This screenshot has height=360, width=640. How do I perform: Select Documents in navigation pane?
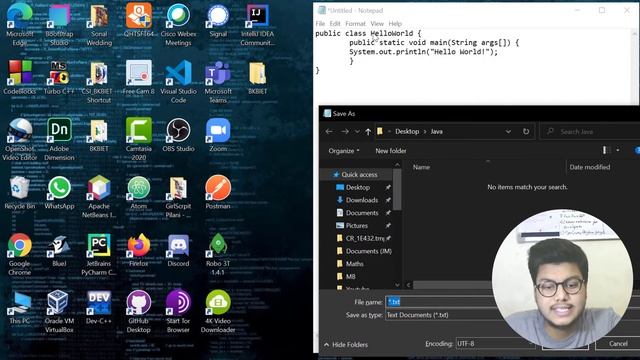(x=362, y=213)
